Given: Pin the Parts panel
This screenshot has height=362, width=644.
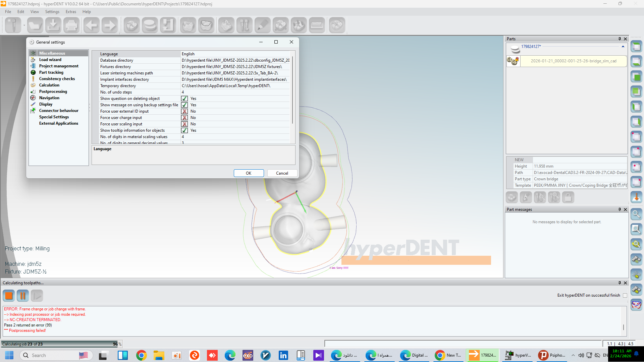Looking at the screenshot, I should point(620,39).
